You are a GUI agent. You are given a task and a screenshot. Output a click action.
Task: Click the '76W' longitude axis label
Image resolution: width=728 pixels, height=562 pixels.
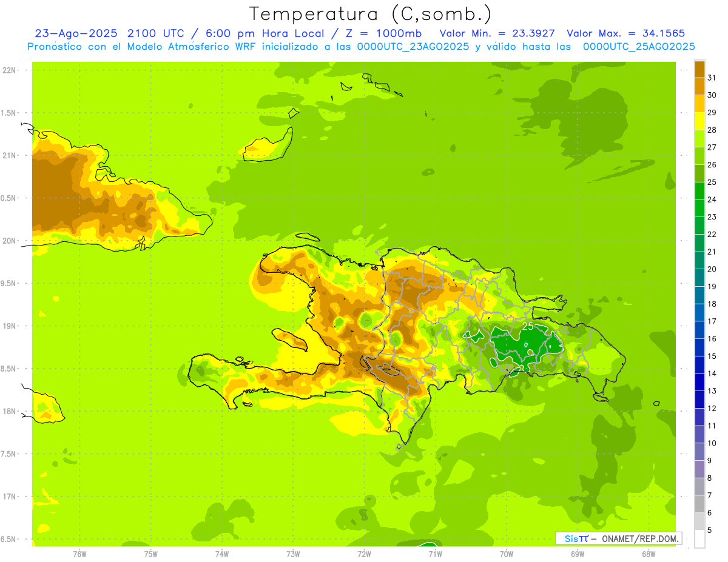pyautogui.click(x=79, y=554)
